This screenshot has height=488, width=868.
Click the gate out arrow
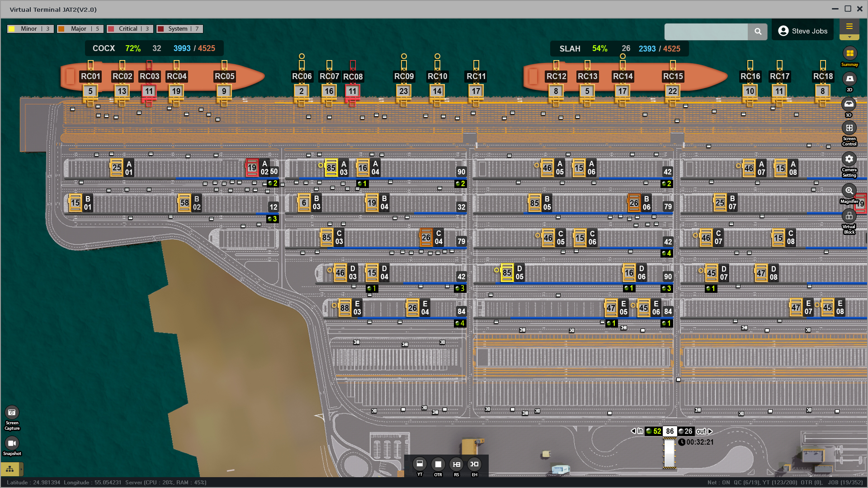coord(710,431)
